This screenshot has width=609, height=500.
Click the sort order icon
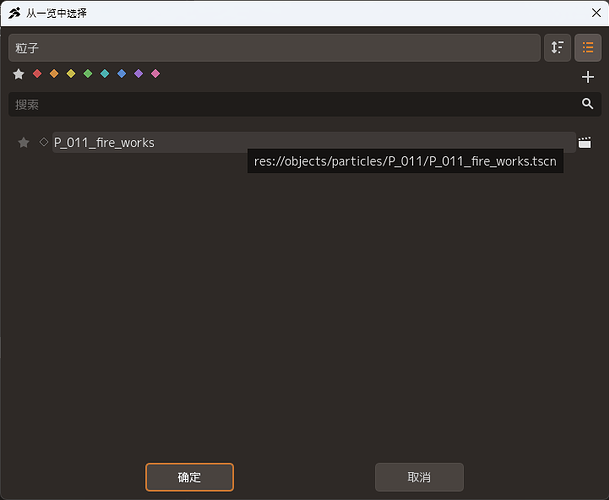[557, 48]
